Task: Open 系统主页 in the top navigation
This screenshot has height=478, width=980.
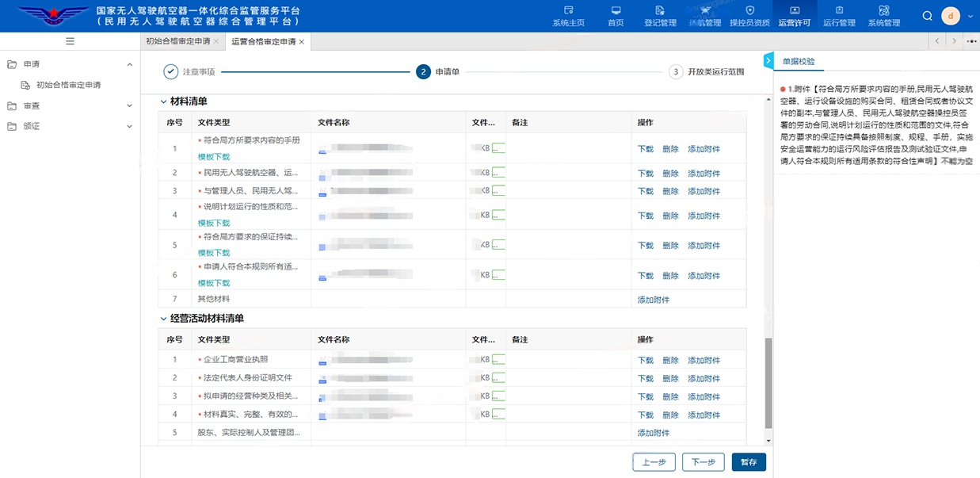Action: pos(568,16)
